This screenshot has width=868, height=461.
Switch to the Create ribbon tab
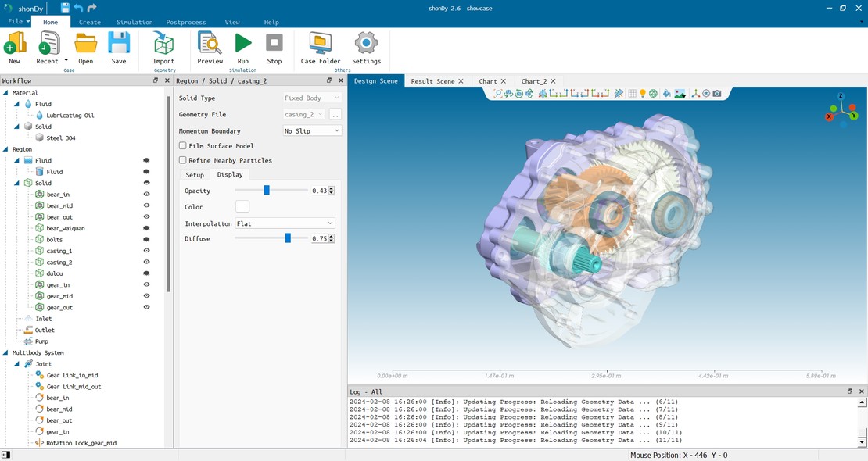[x=90, y=22]
